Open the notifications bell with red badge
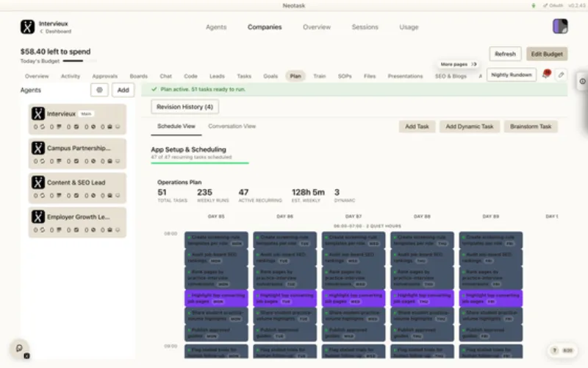588x368 pixels. (546, 74)
